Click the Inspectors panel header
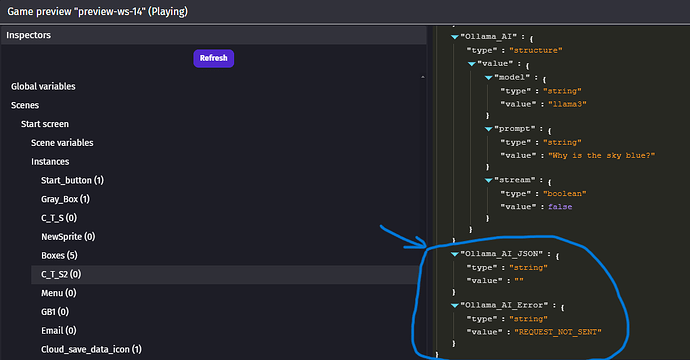The image size is (690, 360). tap(213, 35)
